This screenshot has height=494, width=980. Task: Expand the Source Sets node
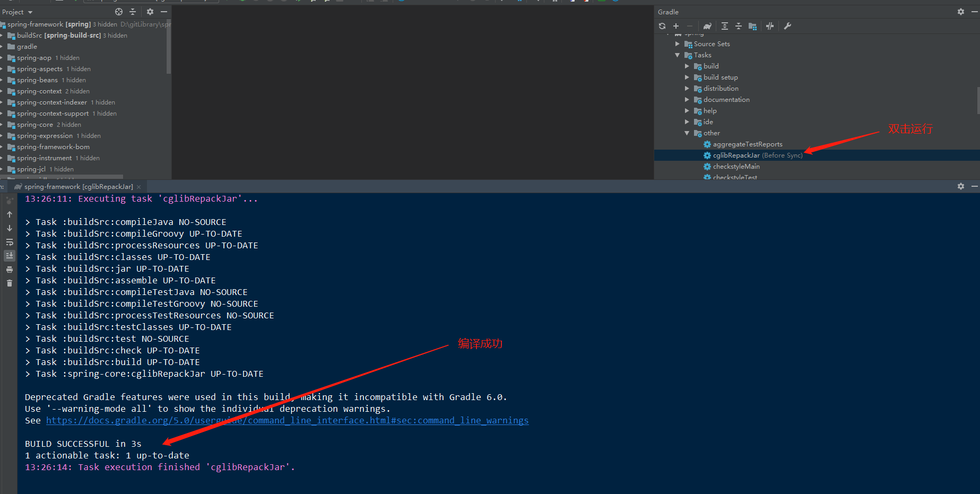pos(678,44)
